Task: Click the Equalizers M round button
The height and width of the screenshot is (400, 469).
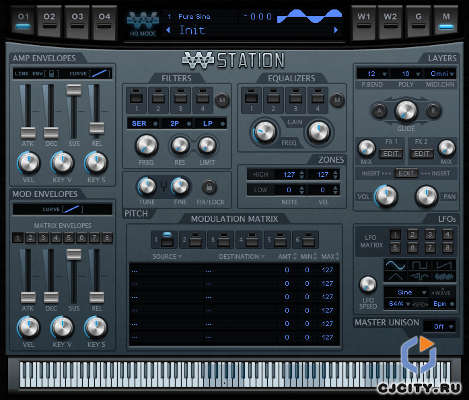Action: (x=337, y=100)
